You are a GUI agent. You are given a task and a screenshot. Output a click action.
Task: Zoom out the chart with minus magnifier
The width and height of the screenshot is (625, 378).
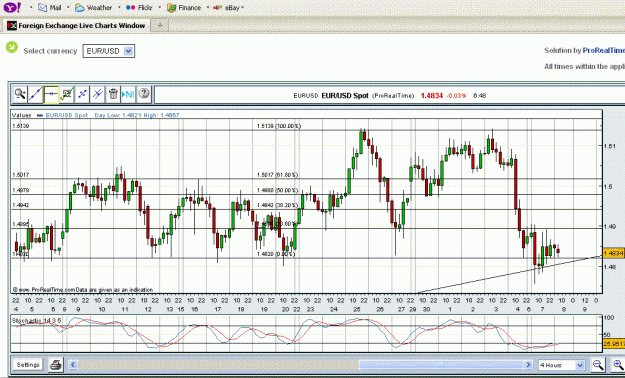click(x=597, y=364)
